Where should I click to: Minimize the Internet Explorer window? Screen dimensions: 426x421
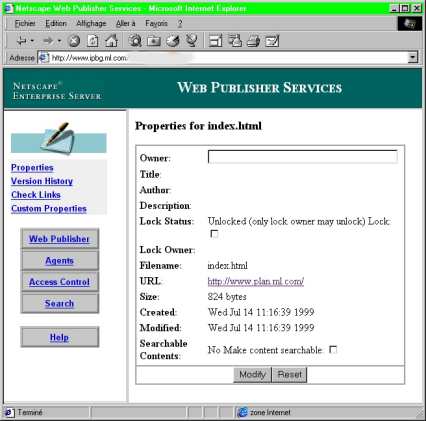click(x=395, y=9)
